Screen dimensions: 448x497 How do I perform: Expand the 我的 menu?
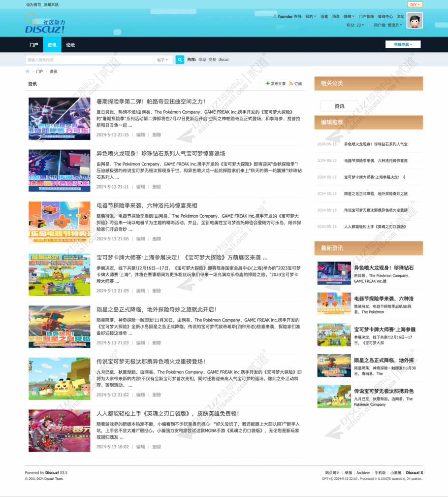(x=311, y=16)
